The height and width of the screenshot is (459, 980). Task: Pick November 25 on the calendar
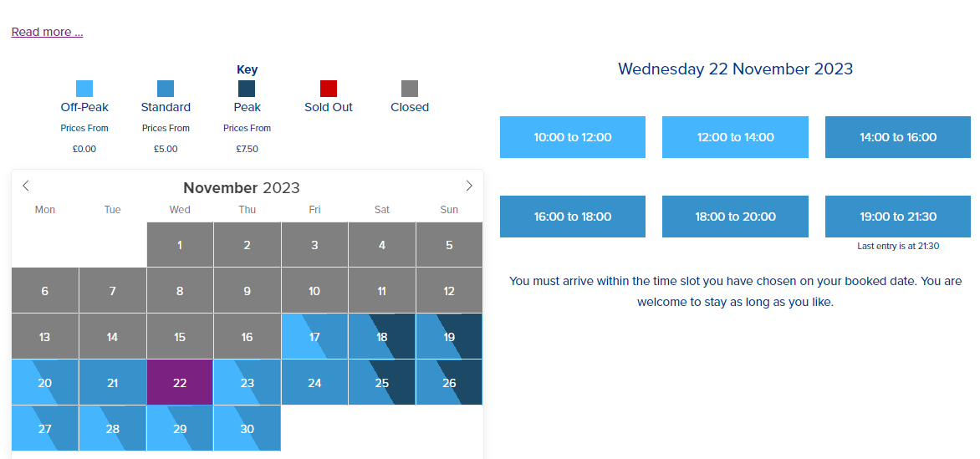(382, 383)
